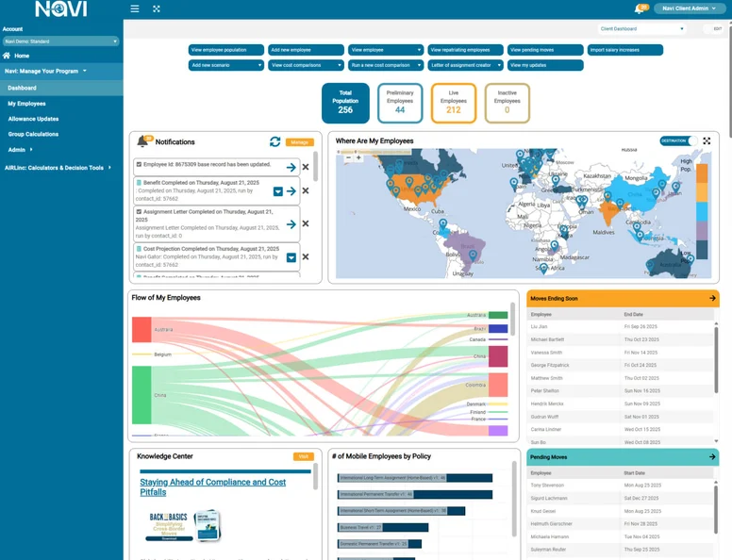This screenshot has width=732, height=560.
Task: Click the Pending Moves arrow icon
Action: coord(711,457)
